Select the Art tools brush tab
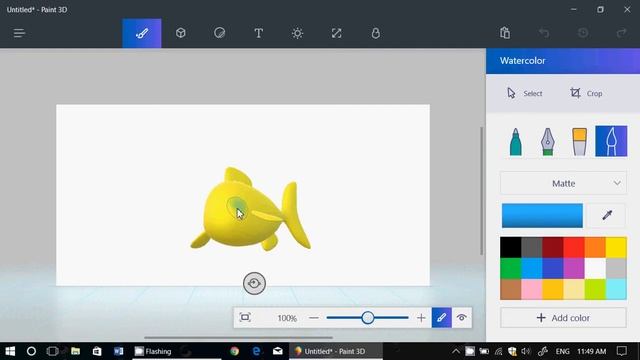 142,33
